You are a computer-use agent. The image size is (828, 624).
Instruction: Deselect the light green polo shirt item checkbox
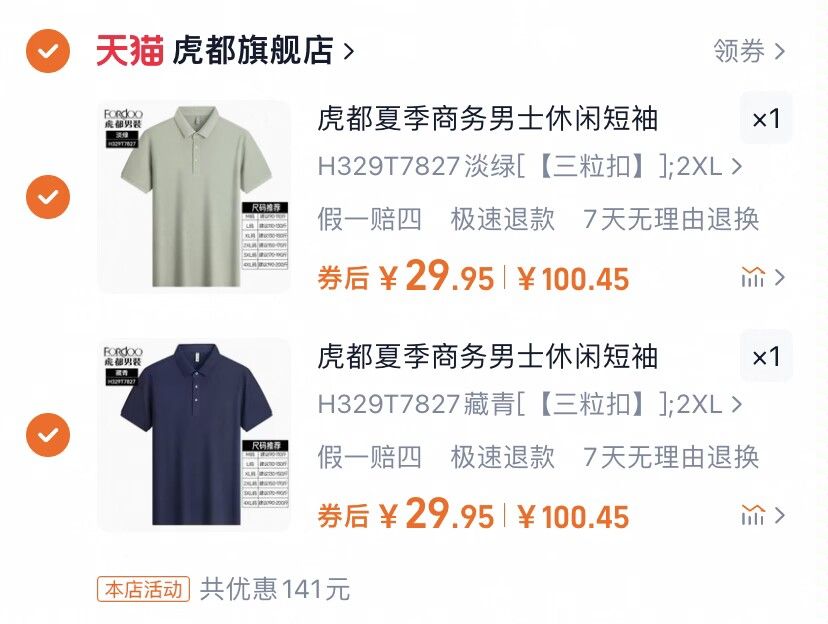pos(48,197)
